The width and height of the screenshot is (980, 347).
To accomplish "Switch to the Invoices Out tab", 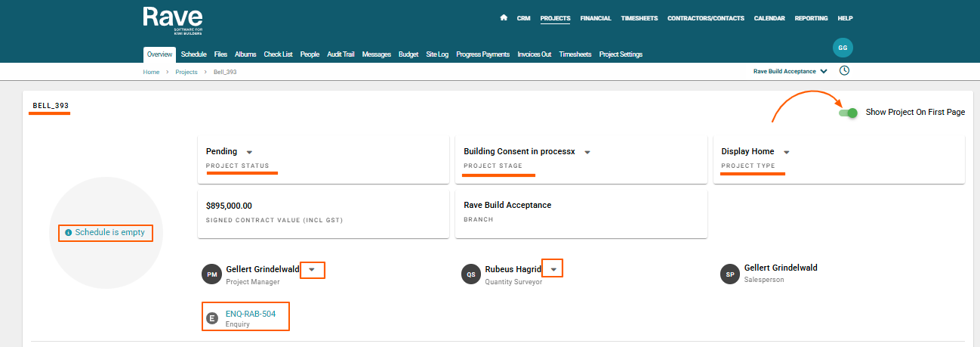I will point(534,54).
